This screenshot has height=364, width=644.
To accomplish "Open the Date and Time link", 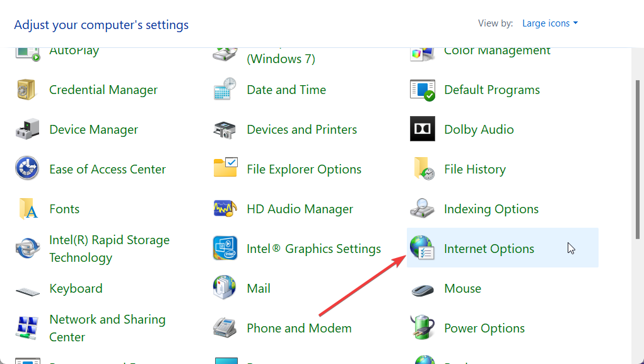I will tap(286, 90).
